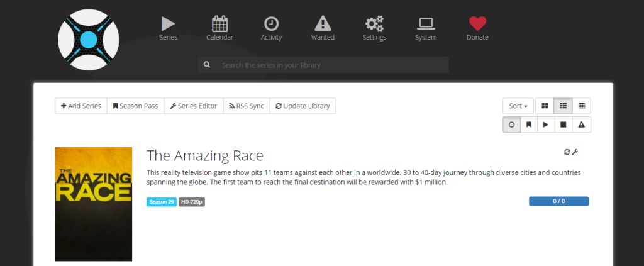Open the Series Editor
644x266 pixels.
(x=194, y=106)
